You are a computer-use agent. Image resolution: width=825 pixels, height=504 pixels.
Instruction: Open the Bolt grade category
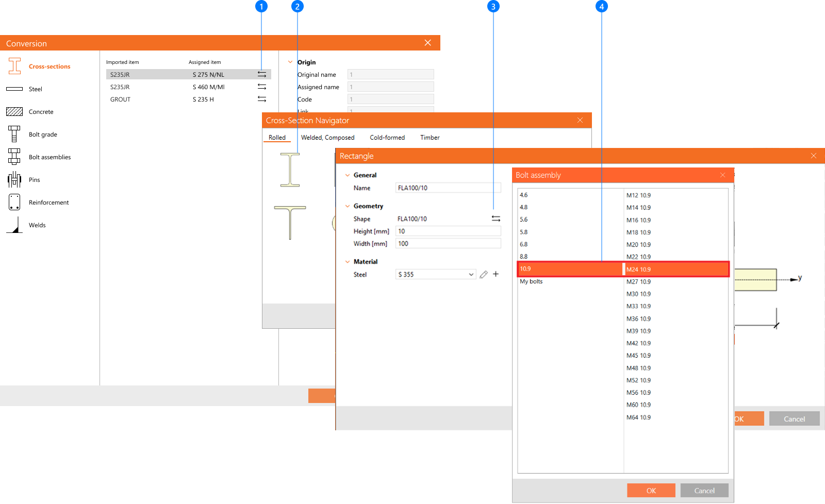[x=43, y=135]
